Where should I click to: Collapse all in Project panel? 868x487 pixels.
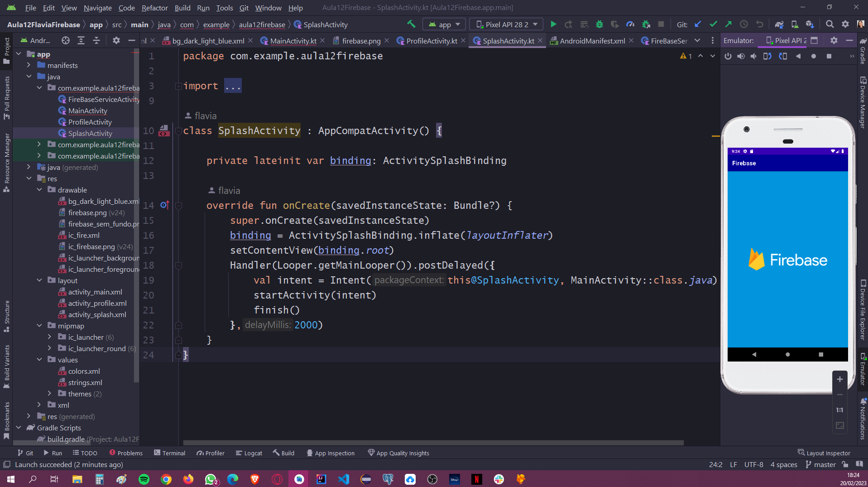(96, 40)
